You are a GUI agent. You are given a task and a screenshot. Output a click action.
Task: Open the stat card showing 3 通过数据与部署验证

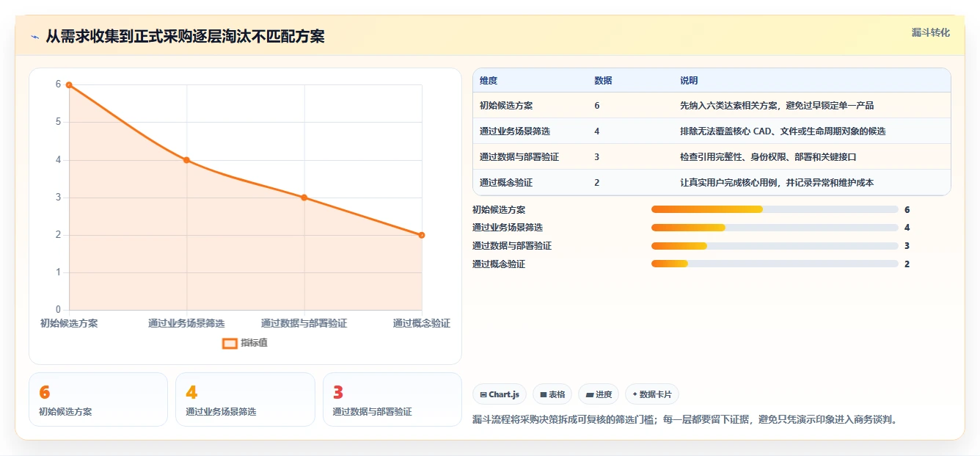coord(392,399)
